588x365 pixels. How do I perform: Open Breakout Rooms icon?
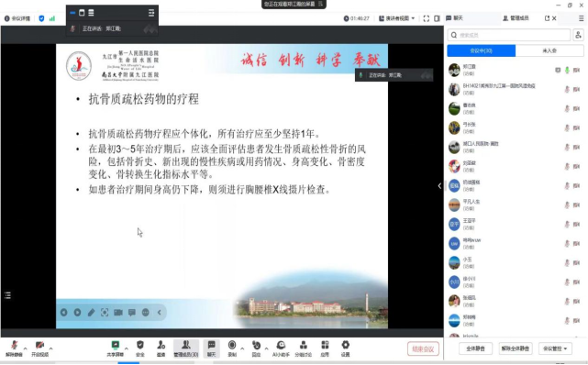pyautogui.click(x=303, y=348)
